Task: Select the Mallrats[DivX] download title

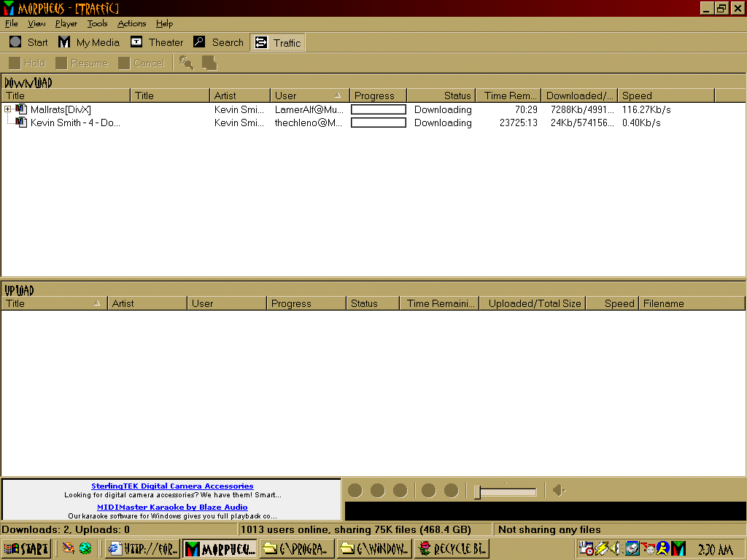Action: tap(61, 109)
